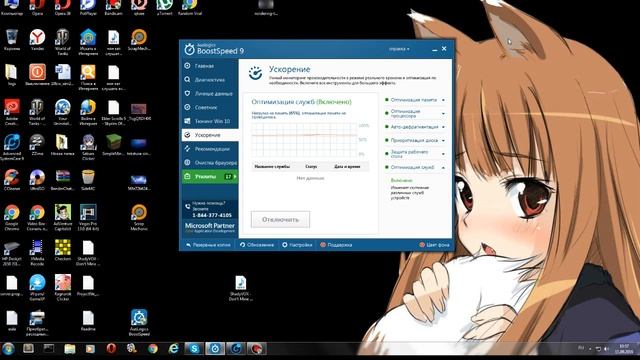Open the UltraISO desktop icon
640x360 pixels.
tap(37, 180)
